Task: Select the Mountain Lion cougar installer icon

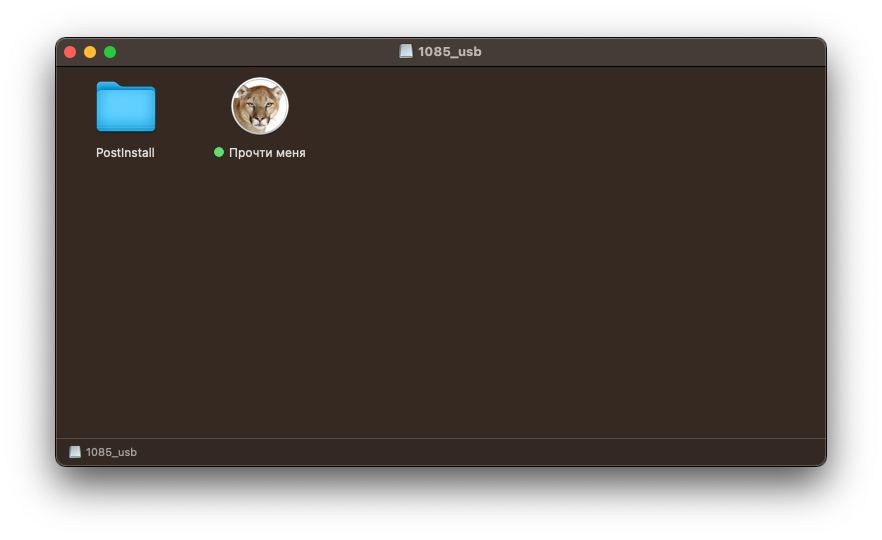Action: [260, 106]
